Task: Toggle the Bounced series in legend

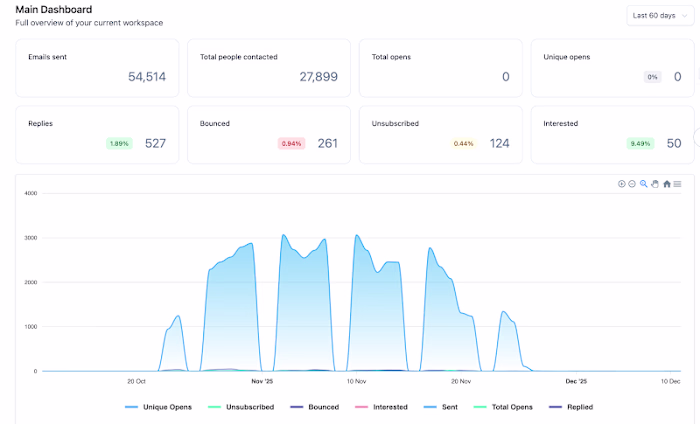Action: (x=315, y=407)
